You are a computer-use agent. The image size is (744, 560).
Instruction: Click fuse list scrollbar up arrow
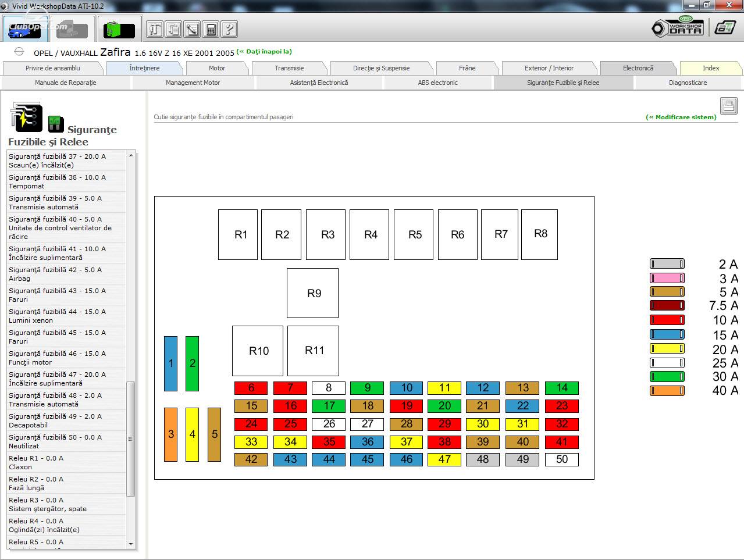coord(131,155)
